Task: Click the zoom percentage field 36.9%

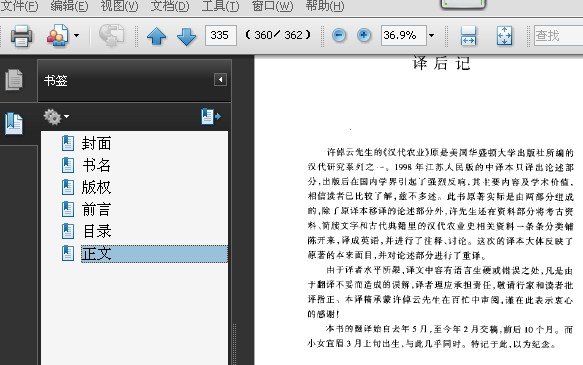Action: 403,35
